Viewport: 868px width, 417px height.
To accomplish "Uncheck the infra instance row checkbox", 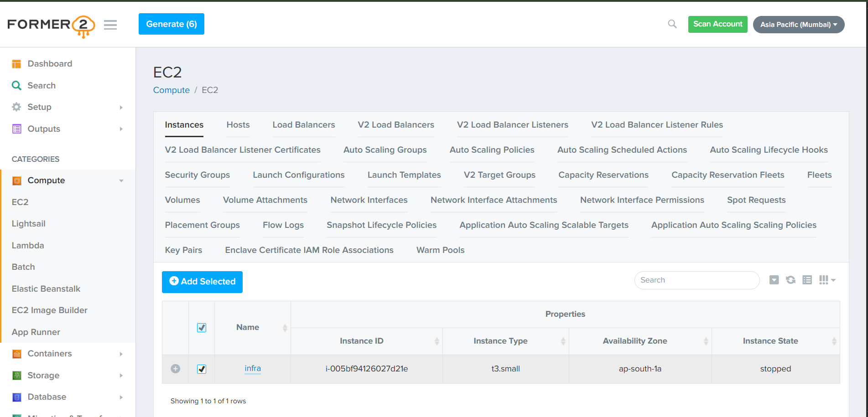I will point(202,369).
